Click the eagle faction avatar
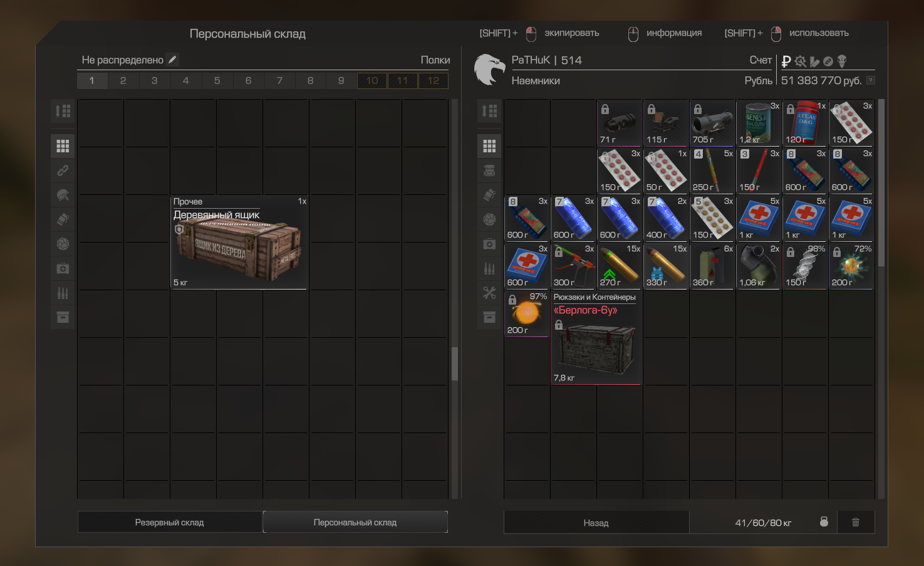Viewport: 924px width, 566px height. click(489, 69)
